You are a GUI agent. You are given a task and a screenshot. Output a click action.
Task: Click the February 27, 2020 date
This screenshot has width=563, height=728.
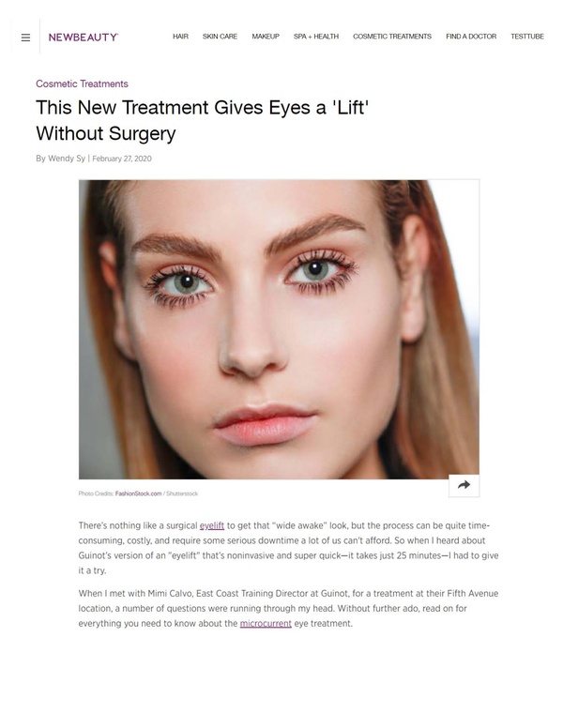122,159
